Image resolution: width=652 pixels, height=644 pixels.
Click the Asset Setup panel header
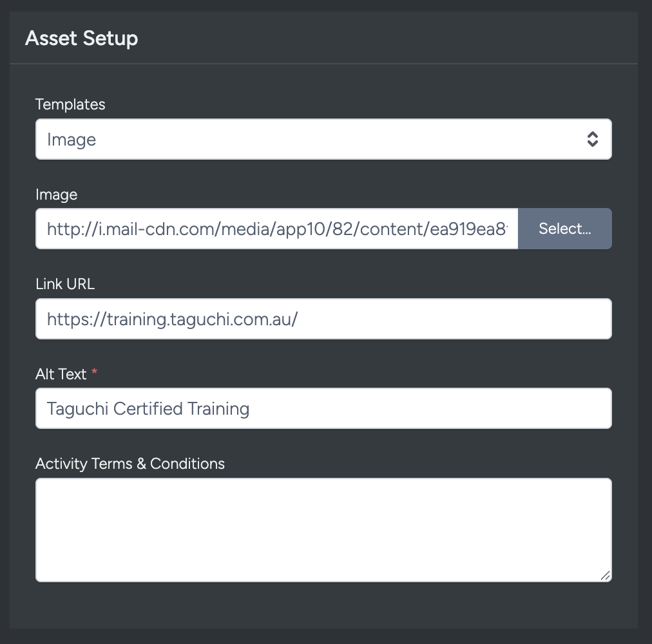[81, 38]
